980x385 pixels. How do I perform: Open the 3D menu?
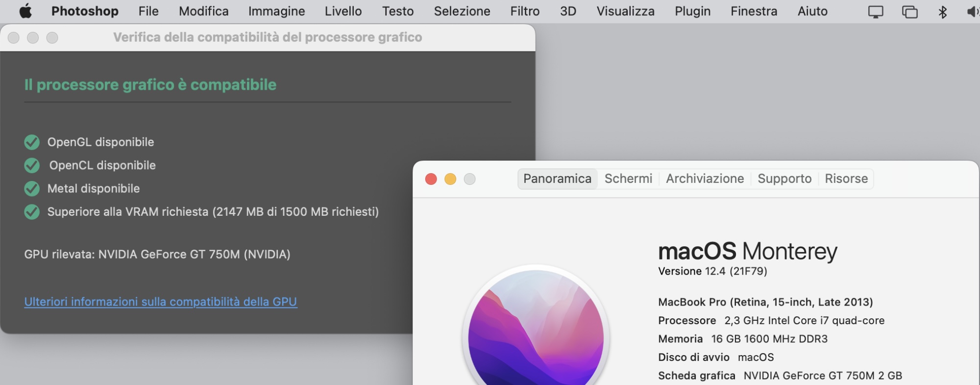pos(568,11)
